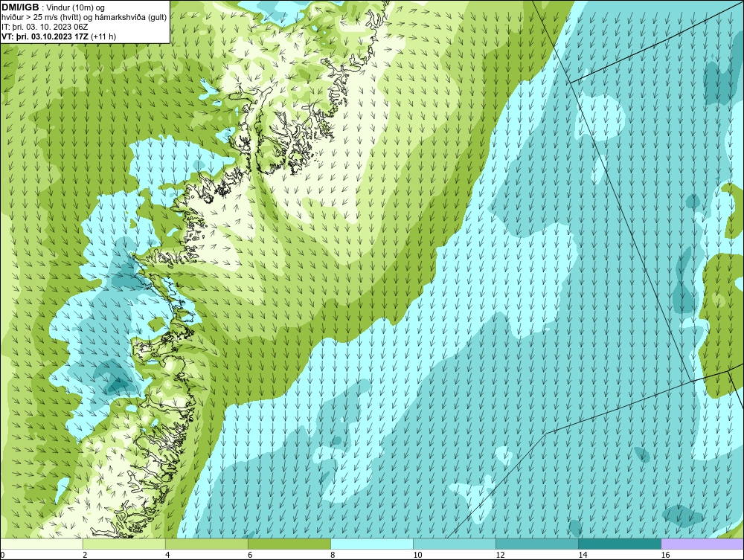Click the scale label '12'

click(500, 555)
